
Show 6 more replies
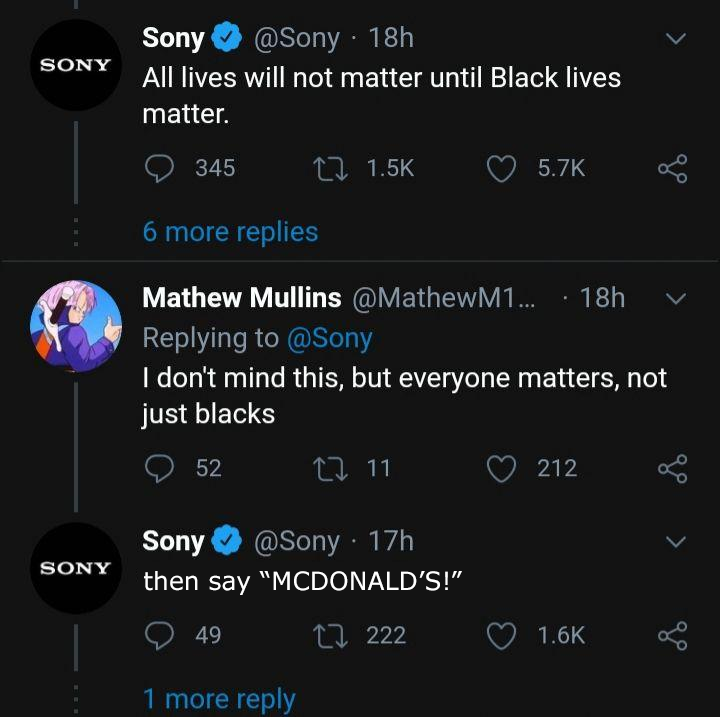pyautogui.click(x=230, y=232)
